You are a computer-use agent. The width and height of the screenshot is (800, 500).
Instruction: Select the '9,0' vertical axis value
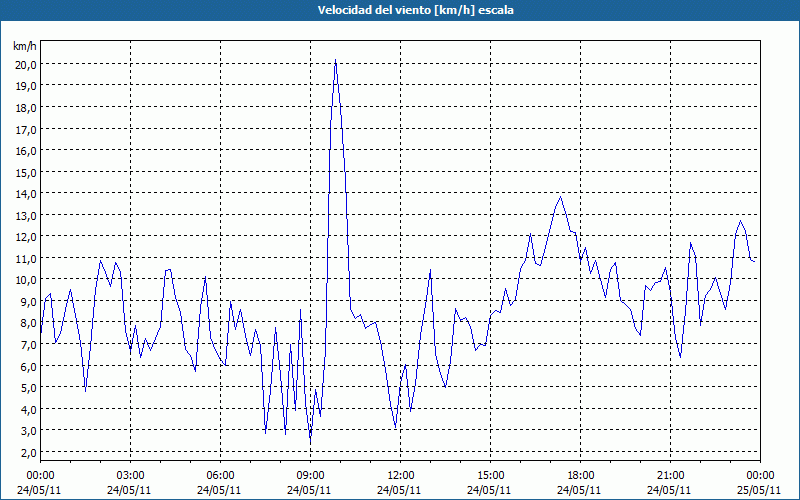tap(29, 302)
